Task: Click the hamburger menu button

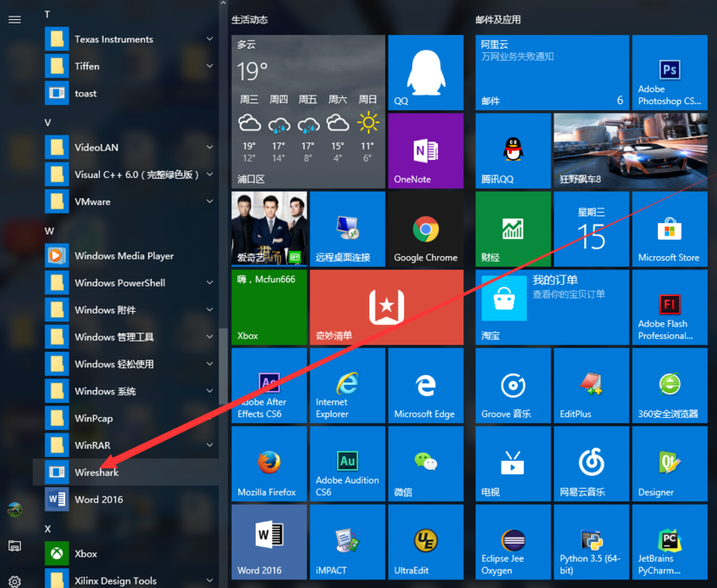Action: [15, 19]
